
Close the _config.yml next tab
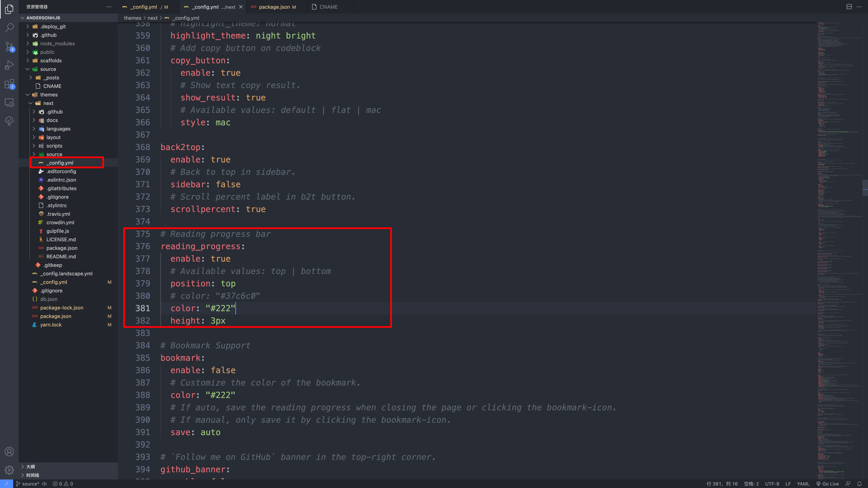[x=241, y=7]
